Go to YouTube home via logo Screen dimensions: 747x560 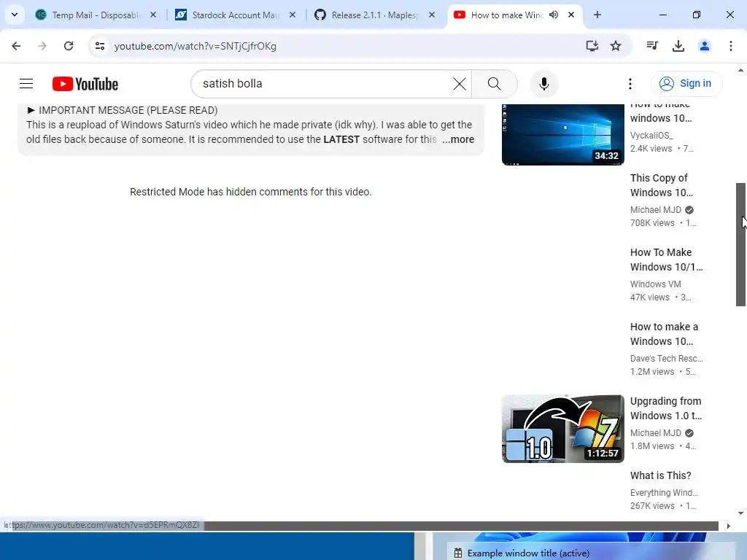pyautogui.click(x=85, y=84)
